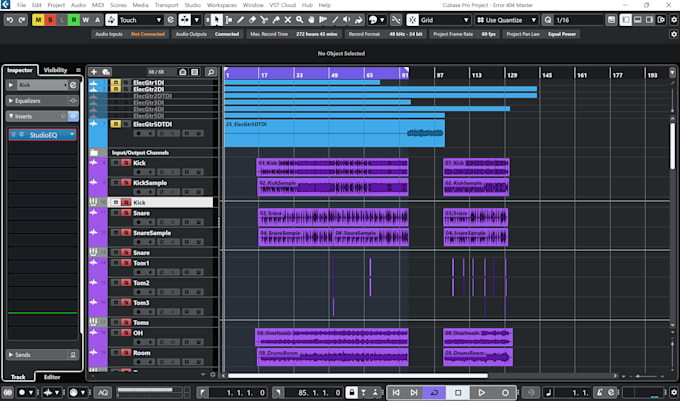680x401 pixels.
Task: Open the Workspaces menu
Action: [x=222, y=5]
